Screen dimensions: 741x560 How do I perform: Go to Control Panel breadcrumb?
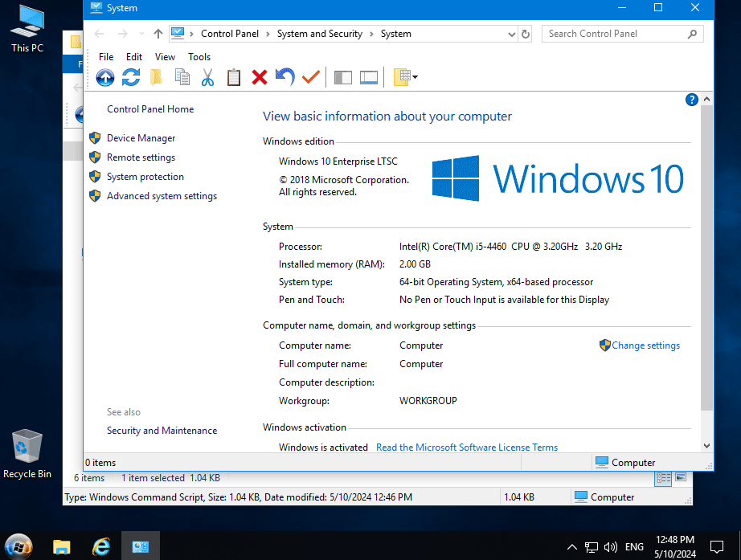coord(230,34)
